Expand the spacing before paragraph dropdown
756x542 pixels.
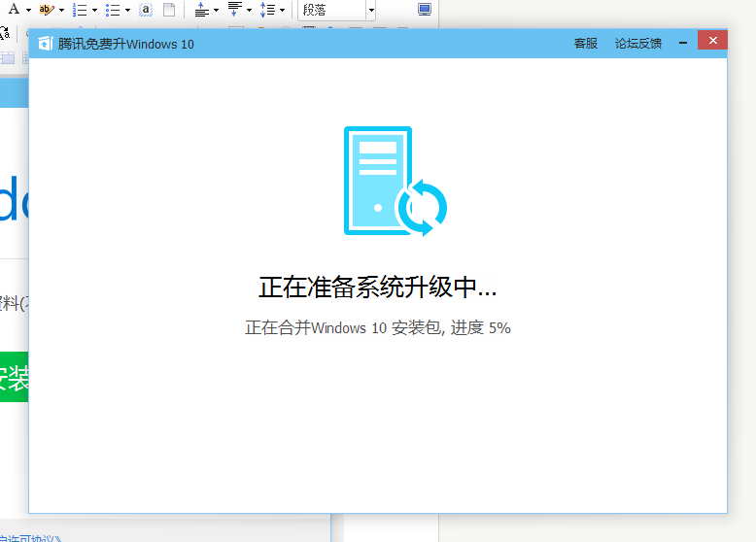tap(216, 10)
